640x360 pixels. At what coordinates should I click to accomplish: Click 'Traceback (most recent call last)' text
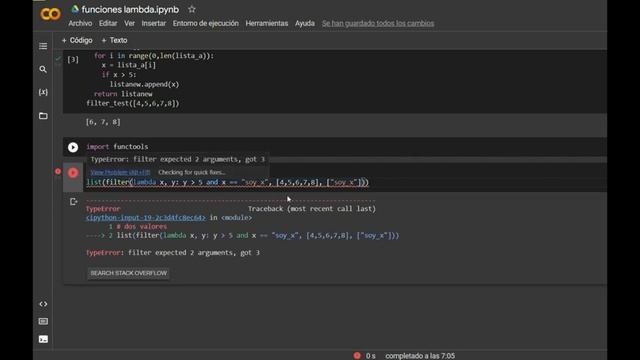tap(312, 209)
